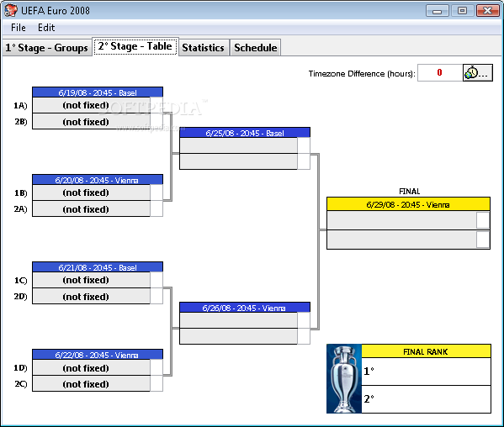Click first team slot of 6/26/08 semifinal

pyautogui.click(x=238, y=320)
